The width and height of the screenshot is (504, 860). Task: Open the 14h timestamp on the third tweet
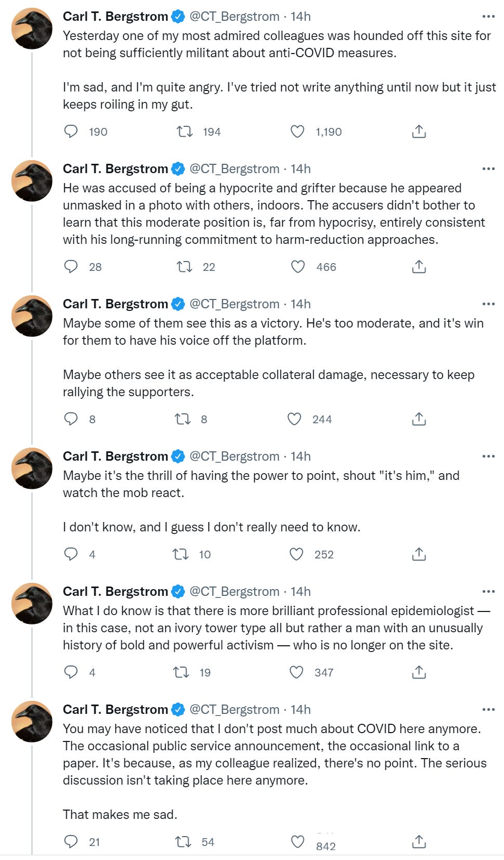300,304
